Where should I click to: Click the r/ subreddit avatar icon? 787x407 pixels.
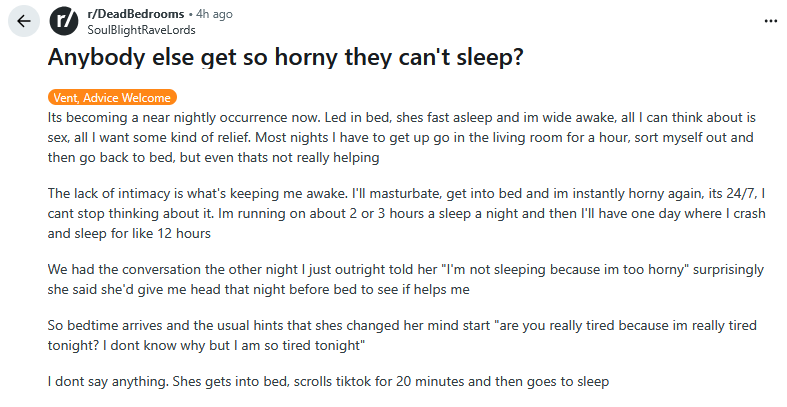point(63,21)
